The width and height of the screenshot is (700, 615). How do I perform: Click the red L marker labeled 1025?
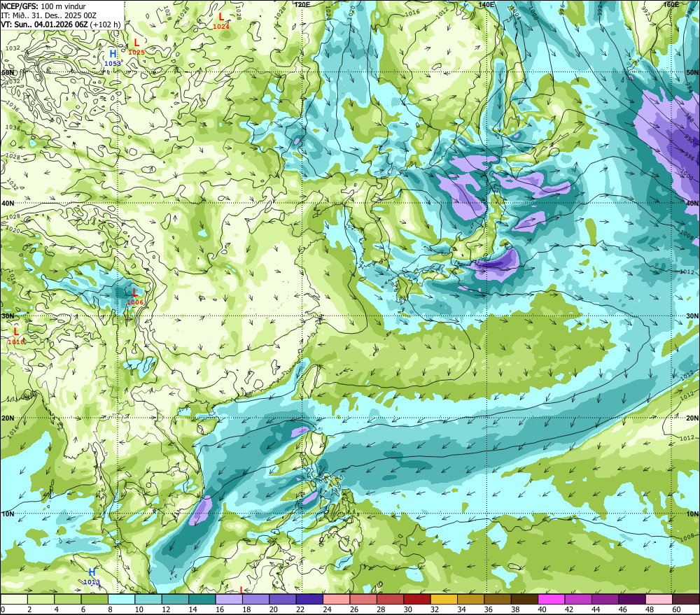click(136, 43)
